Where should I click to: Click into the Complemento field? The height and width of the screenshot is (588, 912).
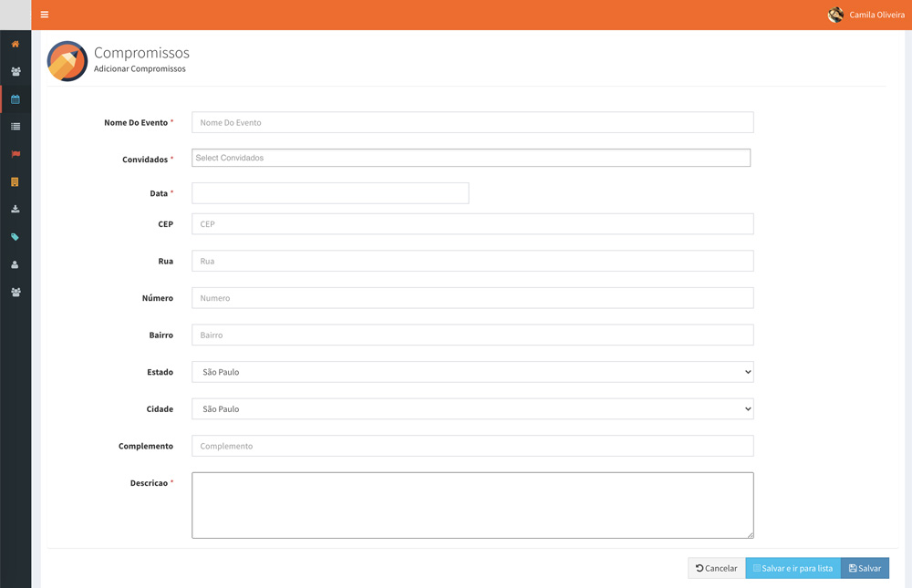coord(472,446)
